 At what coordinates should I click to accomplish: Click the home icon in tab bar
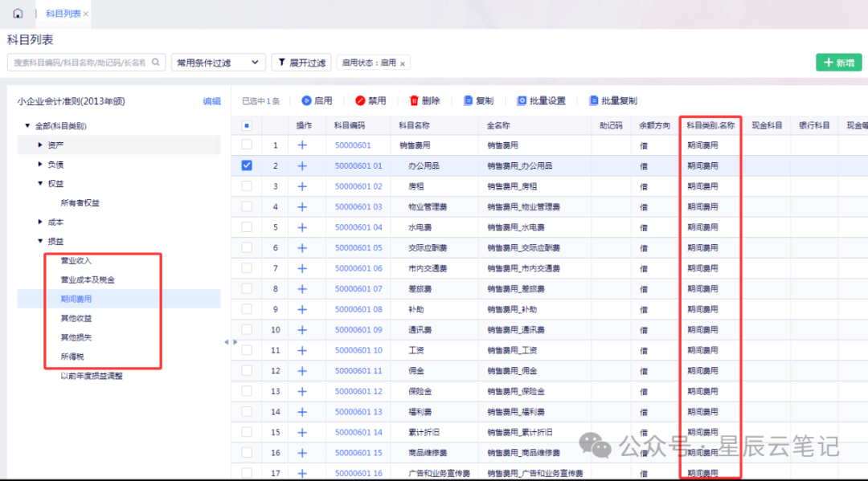coord(18,14)
